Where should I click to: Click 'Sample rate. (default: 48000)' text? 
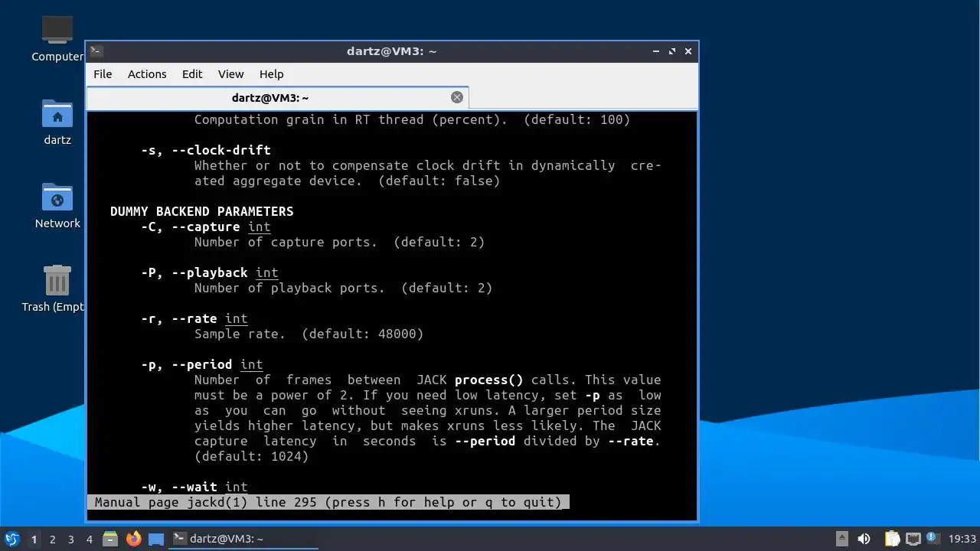coord(309,334)
